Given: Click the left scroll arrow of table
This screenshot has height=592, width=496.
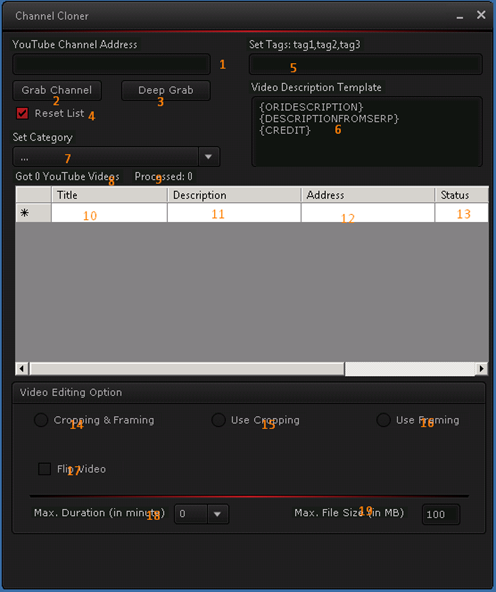Looking at the screenshot, I should pyautogui.click(x=22, y=368).
